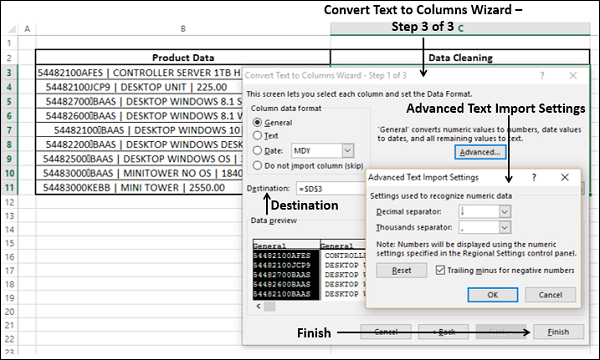
Task: Click the wizard's Finish button
Action: point(558,332)
